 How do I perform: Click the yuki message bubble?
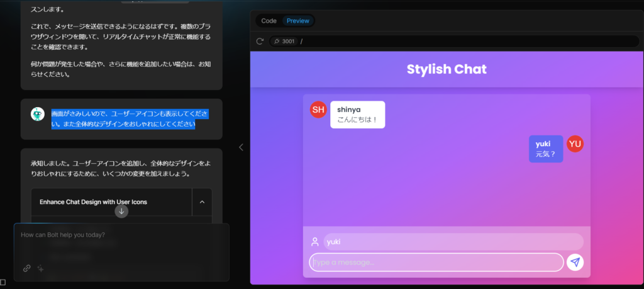(546, 149)
